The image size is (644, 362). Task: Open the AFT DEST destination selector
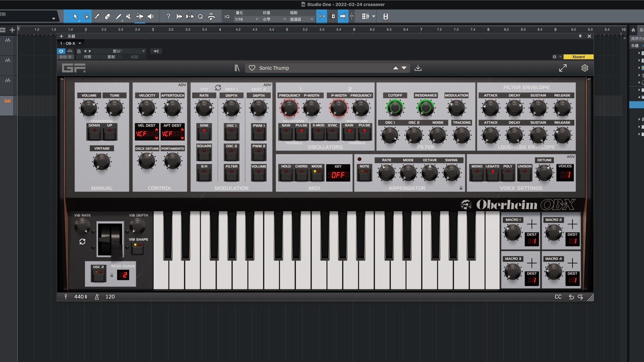[172, 134]
